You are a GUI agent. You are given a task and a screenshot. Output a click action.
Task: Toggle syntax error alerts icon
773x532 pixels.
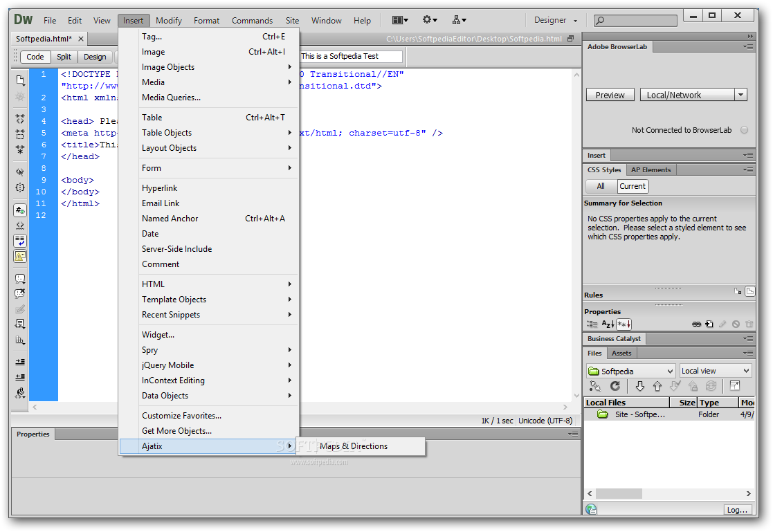[x=19, y=256]
